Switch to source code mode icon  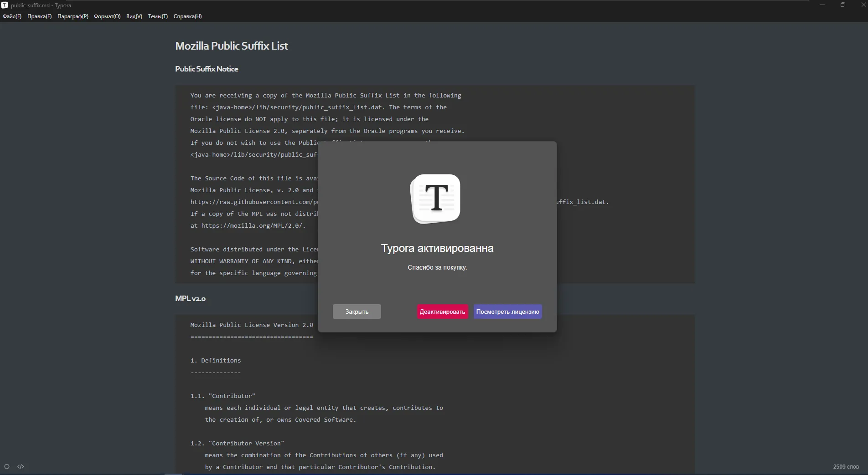point(21,466)
